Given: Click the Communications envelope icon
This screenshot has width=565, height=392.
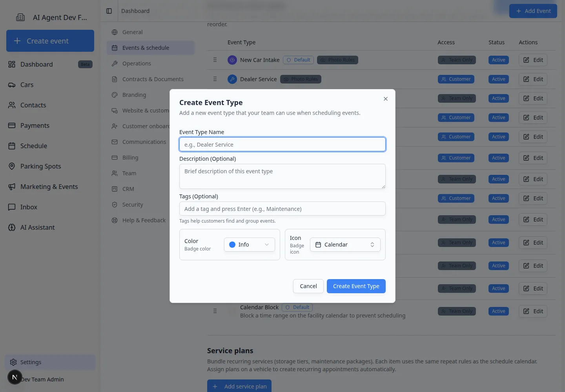Looking at the screenshot, I should click(115, 142).
